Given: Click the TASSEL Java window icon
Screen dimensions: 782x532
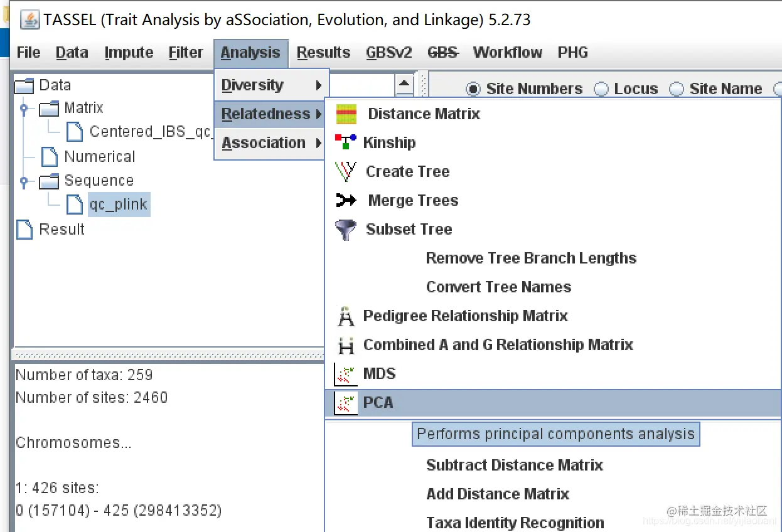Looking at the screenshot, I should coord(30,19).
